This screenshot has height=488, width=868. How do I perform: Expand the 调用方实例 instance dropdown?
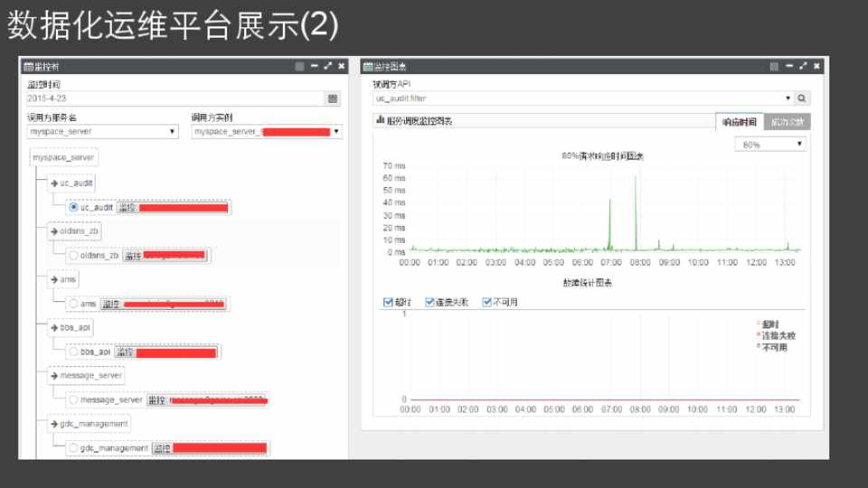(x=267, y=132)
